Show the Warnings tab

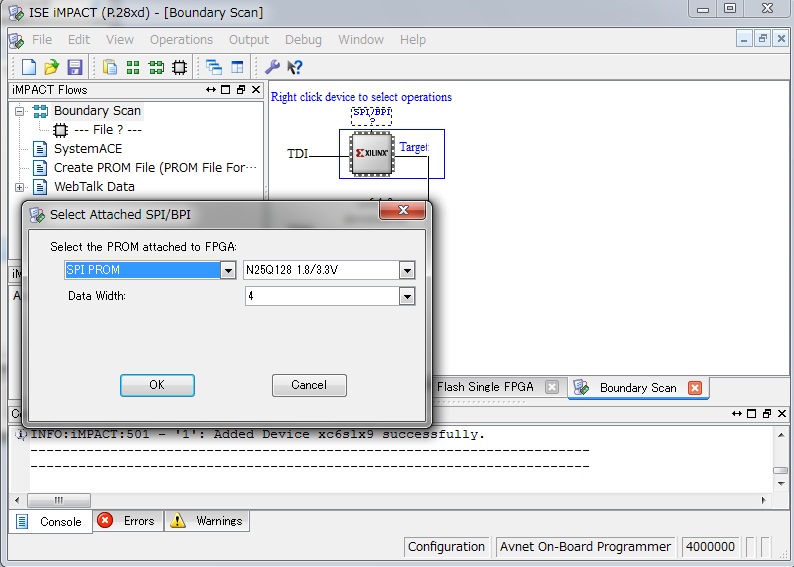(x=207, y=521)
